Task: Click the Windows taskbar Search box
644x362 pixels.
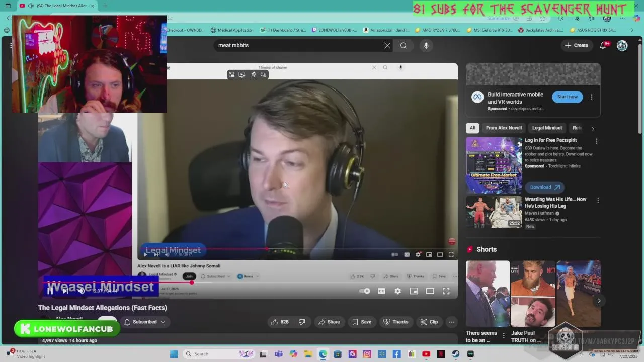Action: pyautogui.click(x=218, y=354)
